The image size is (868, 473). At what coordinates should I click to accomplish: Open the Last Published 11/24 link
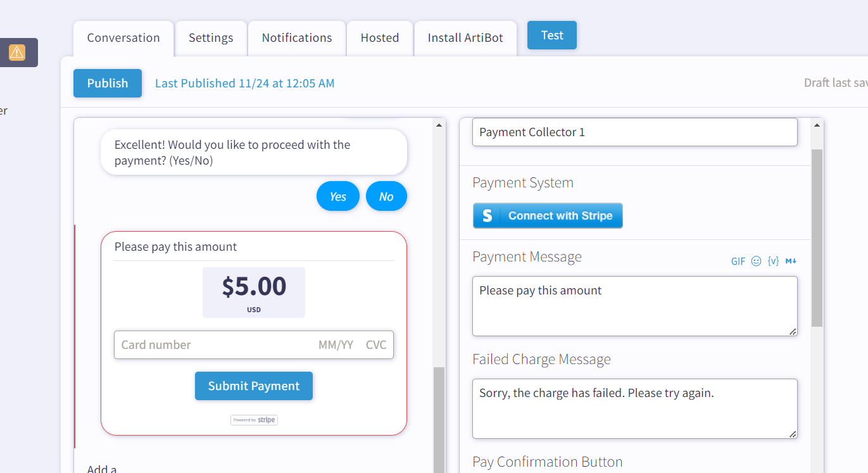coord(244,83)
